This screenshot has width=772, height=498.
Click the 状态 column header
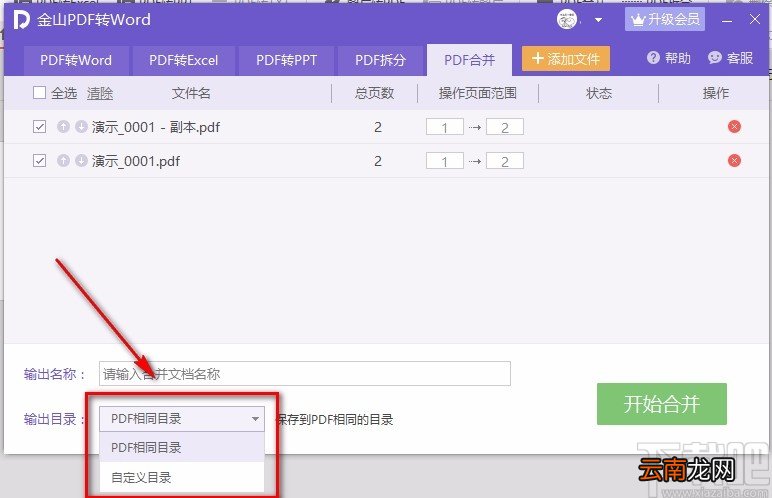[x=599, y=93]
